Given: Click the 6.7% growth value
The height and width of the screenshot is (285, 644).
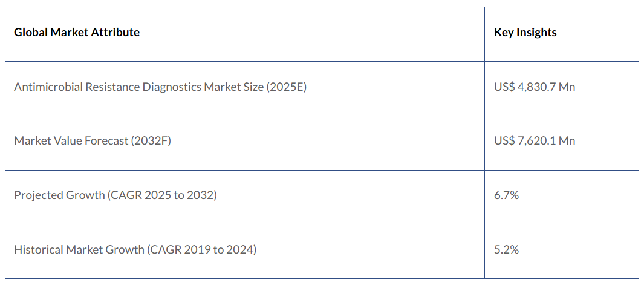Looking at the screenshot, I should (506, 195).
